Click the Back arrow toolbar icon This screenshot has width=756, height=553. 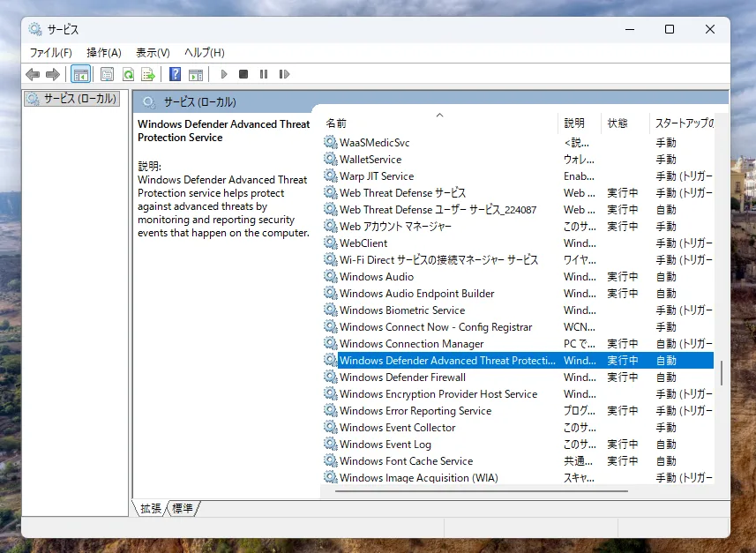tap(33, 74)
